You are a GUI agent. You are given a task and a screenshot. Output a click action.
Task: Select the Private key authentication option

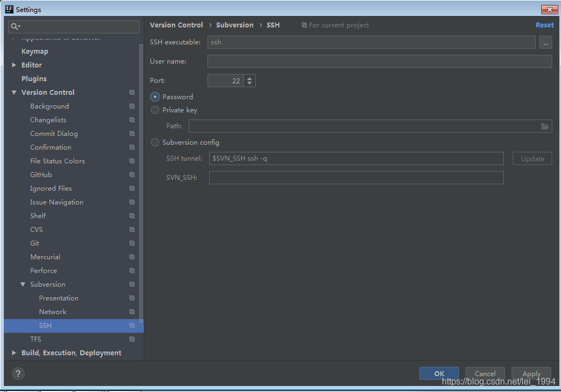pos(155,110)
